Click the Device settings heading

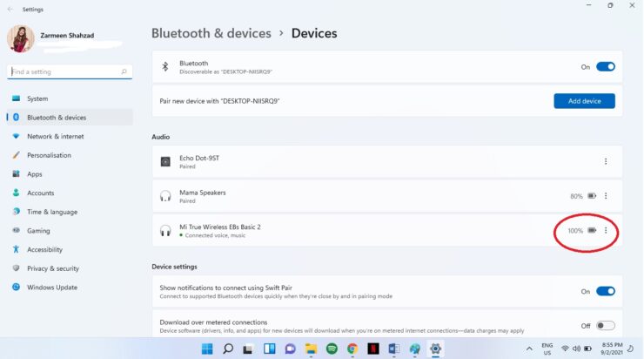coord(174,267)
